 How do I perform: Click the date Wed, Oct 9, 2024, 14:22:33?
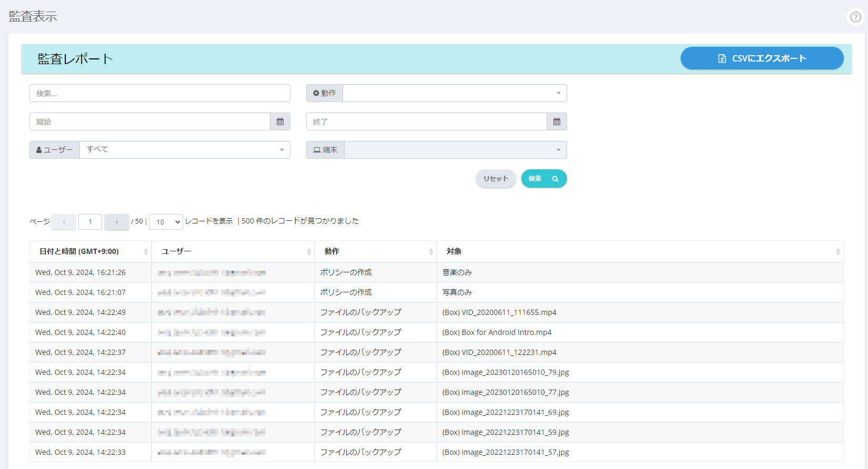click(x=80, y=452)
